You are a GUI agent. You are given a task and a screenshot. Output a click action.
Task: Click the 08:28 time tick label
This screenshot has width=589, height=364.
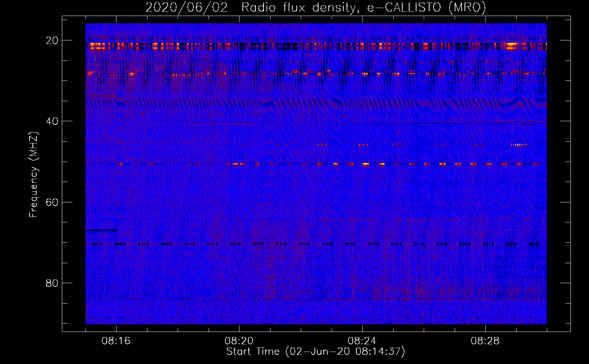click(x=485, y=341)
